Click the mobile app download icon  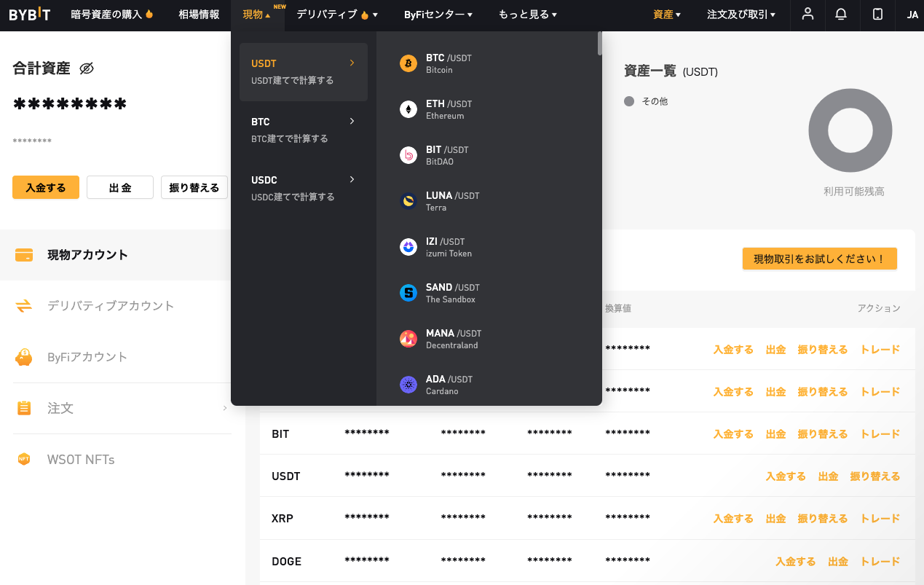(877, 15)
